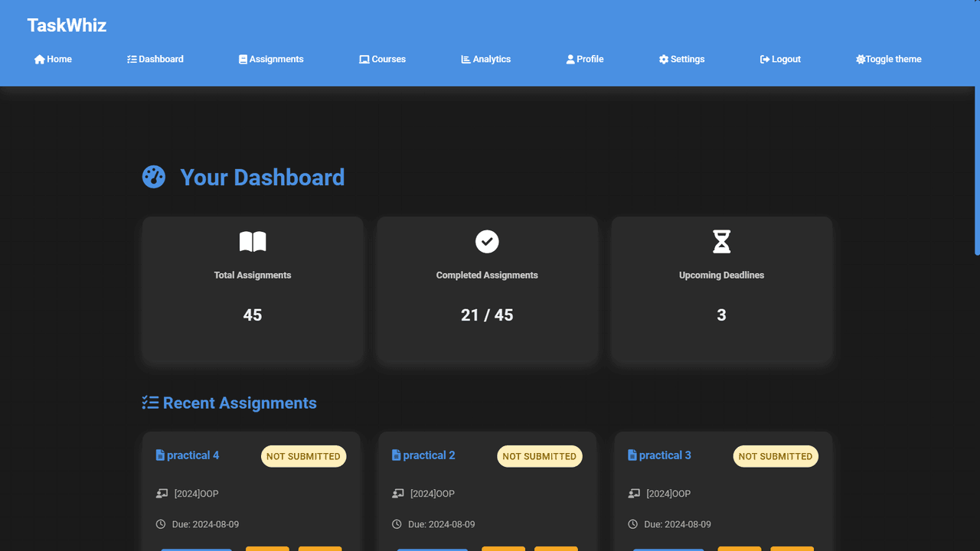Open Settings with gear icon
980x551 pixels.
(x=681, y=59)
